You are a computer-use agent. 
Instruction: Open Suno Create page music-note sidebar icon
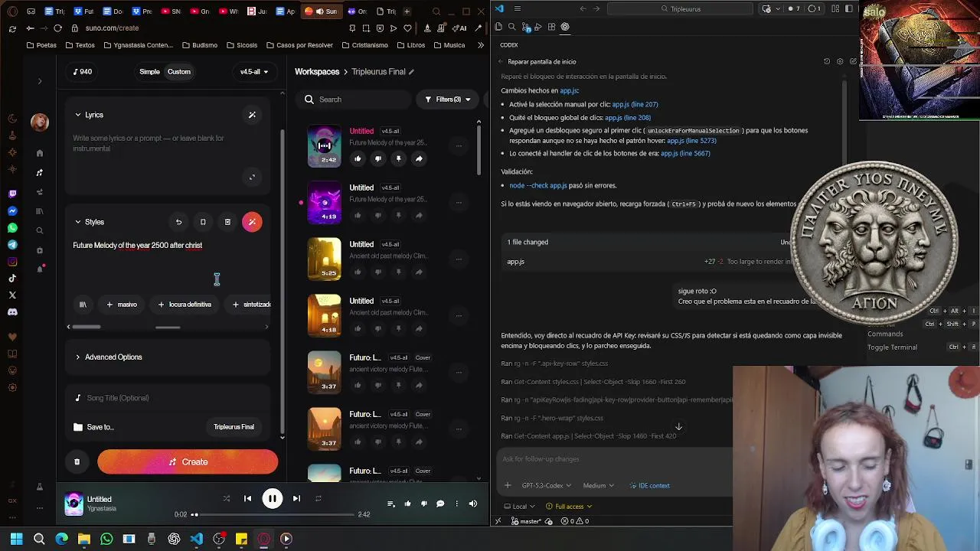click(x=40, y=173)
